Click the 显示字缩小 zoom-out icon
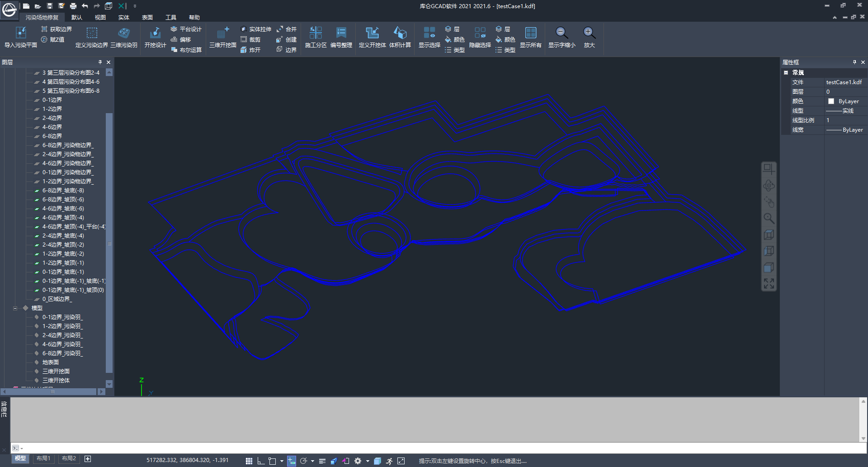 [x=562, y=33]
